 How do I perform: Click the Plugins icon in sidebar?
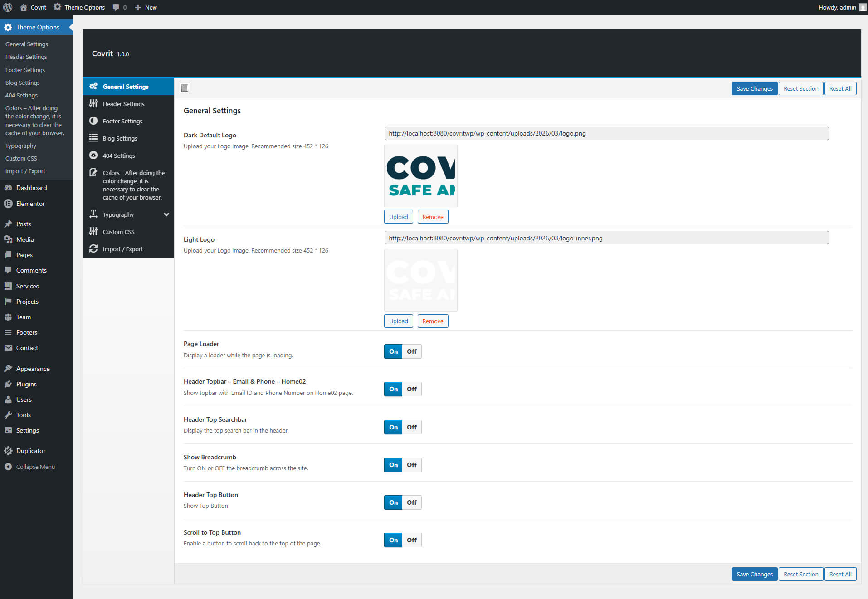pos(8,384)
